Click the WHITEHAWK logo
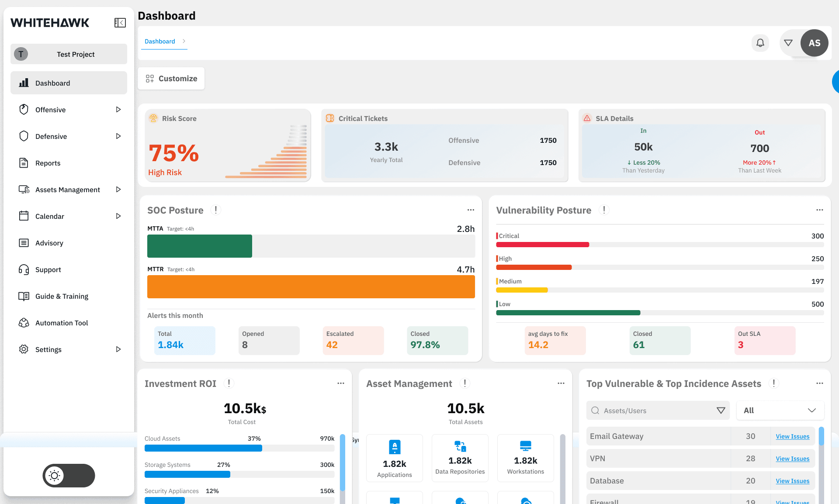Image resolution: width=839 pixels, height=504 pixels. [50, 23]
